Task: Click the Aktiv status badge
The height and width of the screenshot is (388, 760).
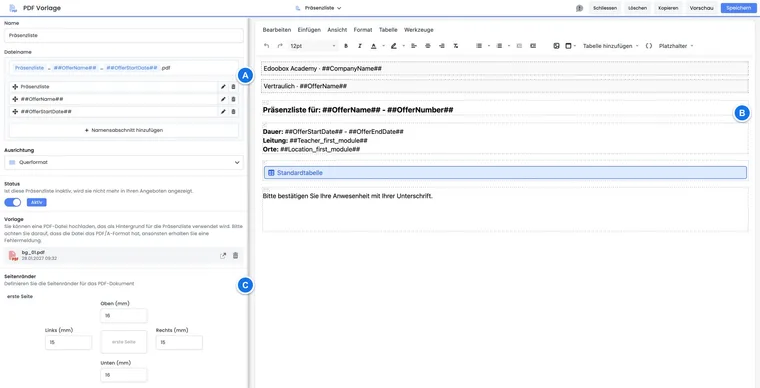Action: tap(37, 202)
